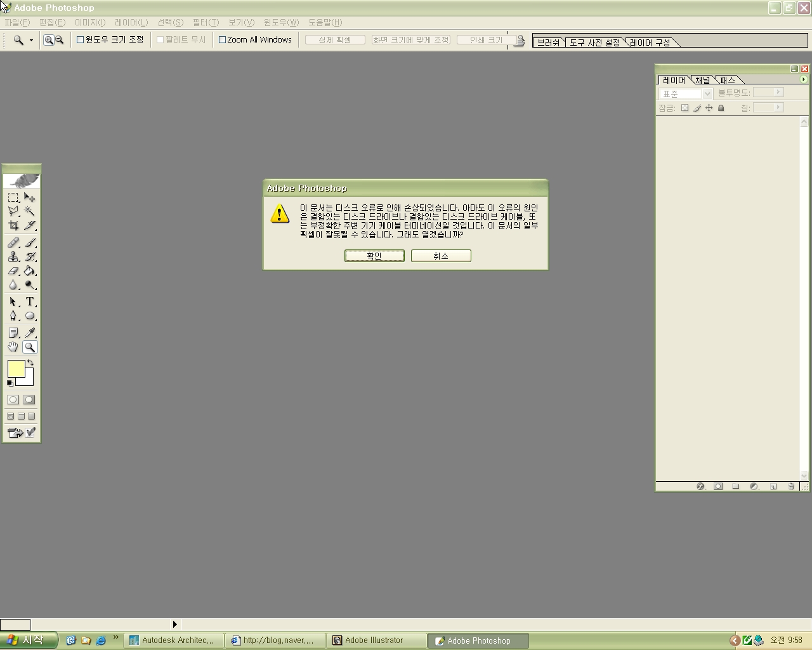Open the '브러쉬' palette well tab

548,43
